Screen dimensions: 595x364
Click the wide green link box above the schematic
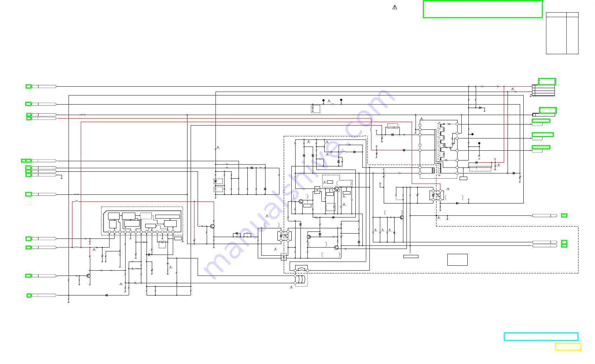coord(483,9)
